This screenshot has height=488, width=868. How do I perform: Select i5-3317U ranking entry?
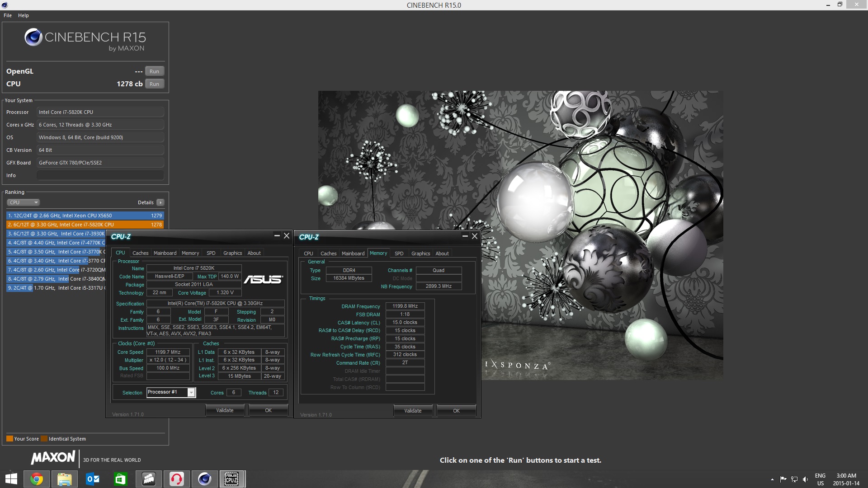point(56,288)
